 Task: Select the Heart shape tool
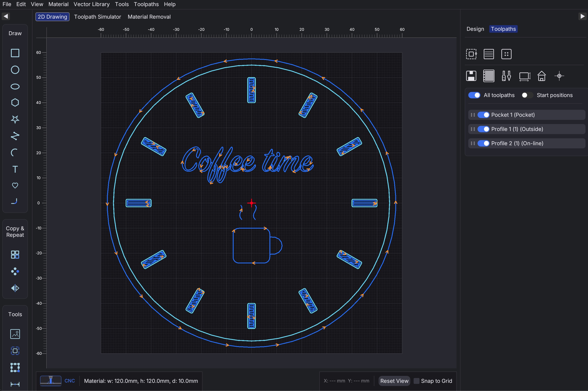(15, 185)
